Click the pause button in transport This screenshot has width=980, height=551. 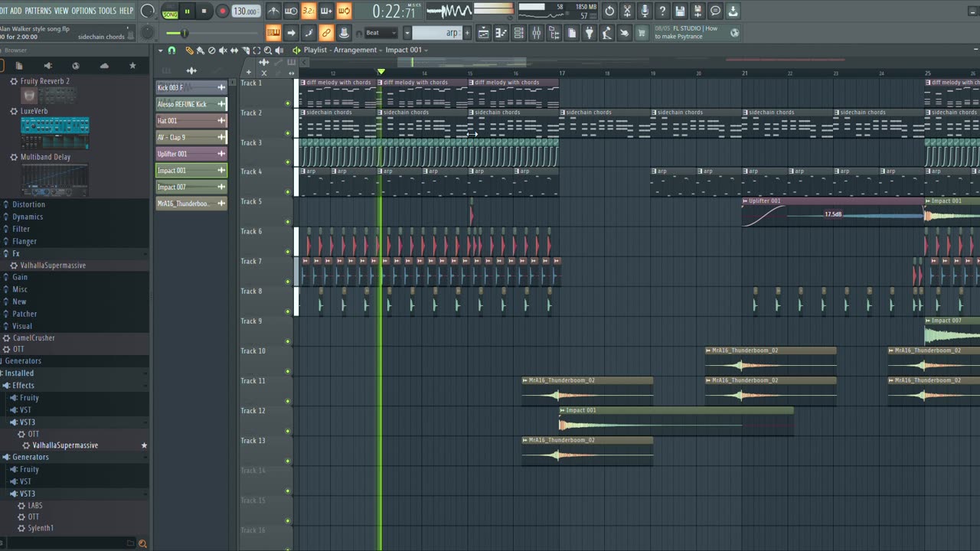coord(187,11)
